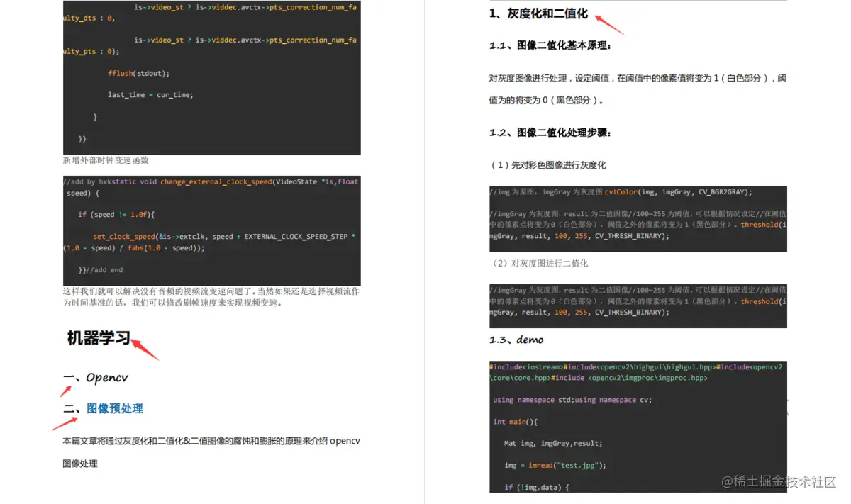Click the fabs(1.0 - speed)); code line
This screenshot has width=851, height=504.
click(133, 248)
